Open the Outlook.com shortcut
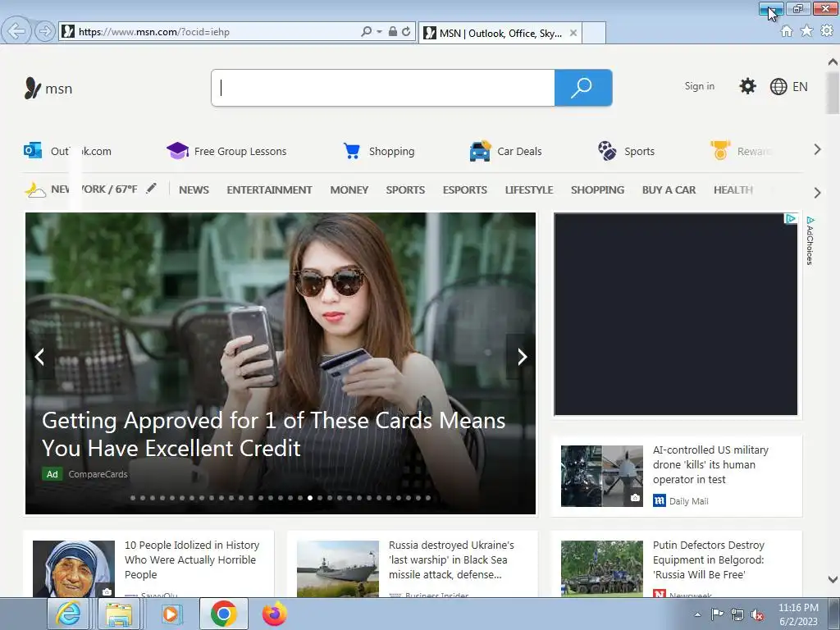 click(67, 151)
